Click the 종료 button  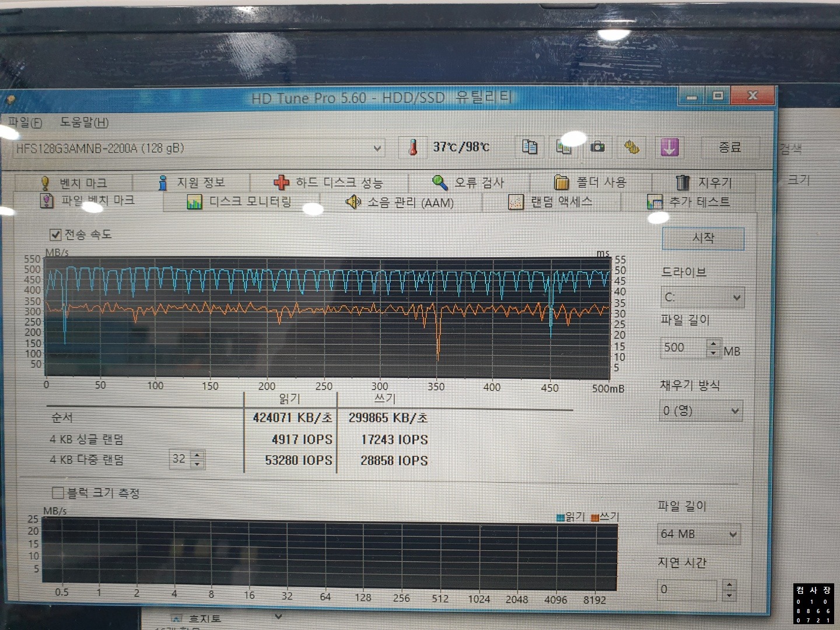click(730, 147)
